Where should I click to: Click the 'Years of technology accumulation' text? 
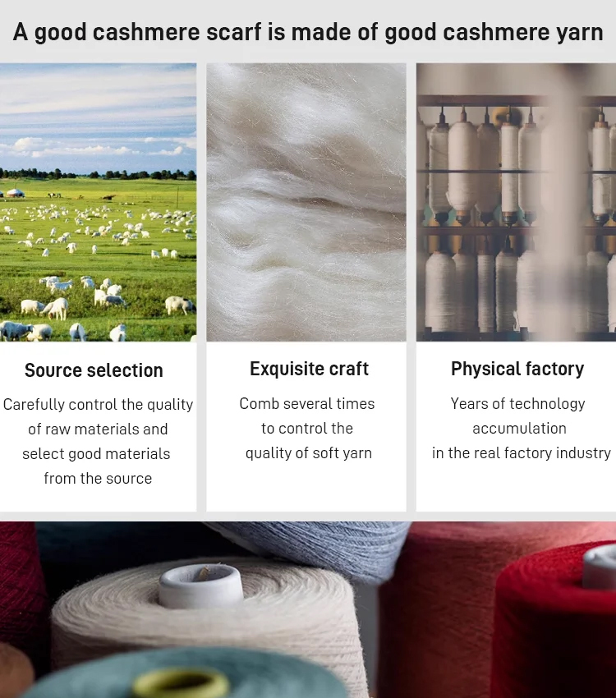(518, 416)
